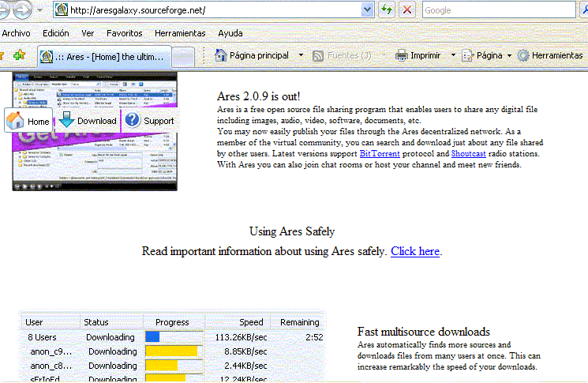The width and height of the screenshot is (588, 383).
Task: Click the Download blue arrow icon
Action: click(x=66, y=120)
